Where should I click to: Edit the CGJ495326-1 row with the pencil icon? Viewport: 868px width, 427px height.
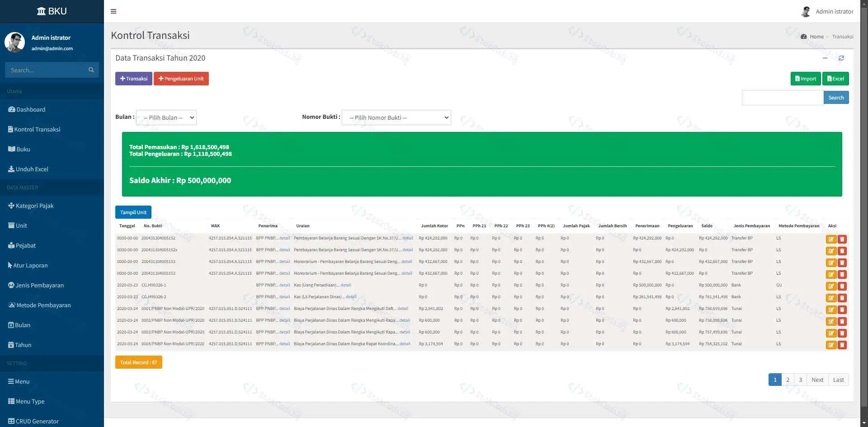831,286
